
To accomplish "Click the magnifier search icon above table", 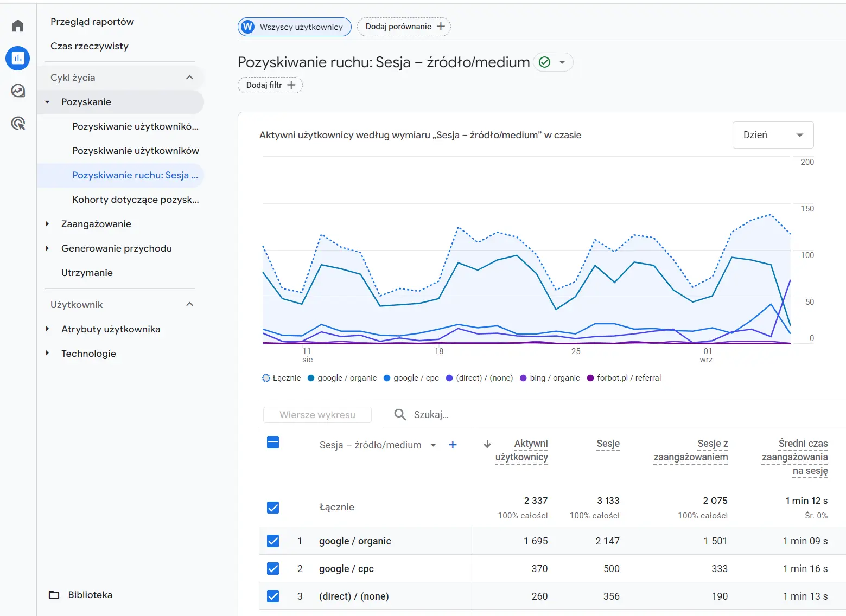I will tap(400, 415).
